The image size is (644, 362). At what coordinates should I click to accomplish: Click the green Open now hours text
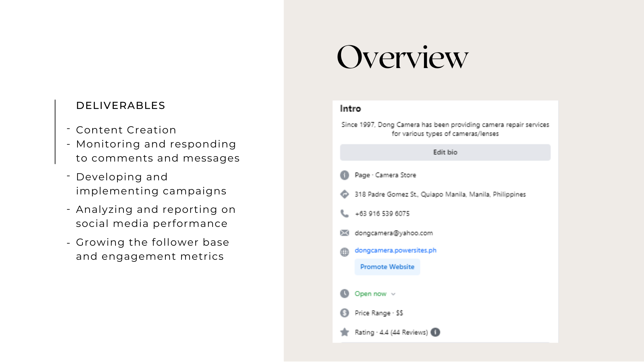(370, 294)
